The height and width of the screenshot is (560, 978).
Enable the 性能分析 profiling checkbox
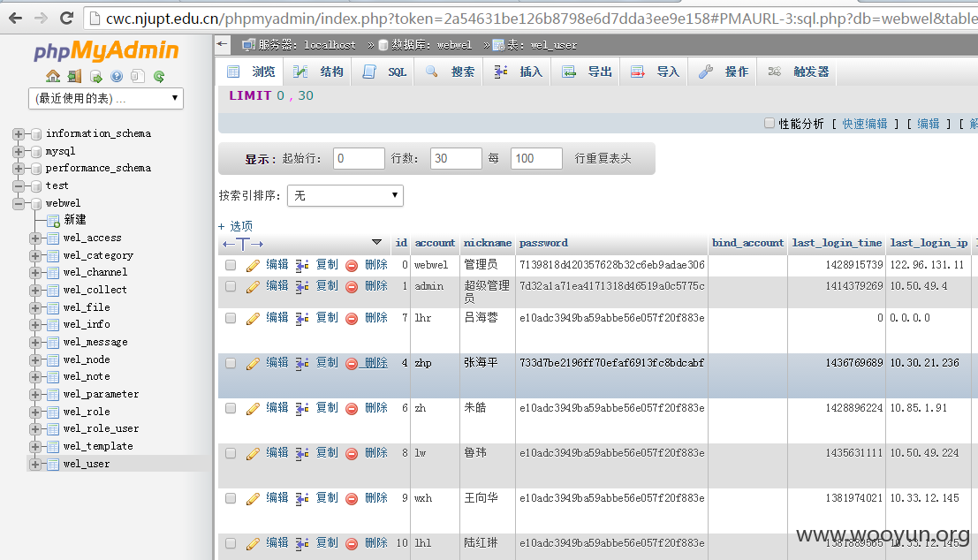770,123
